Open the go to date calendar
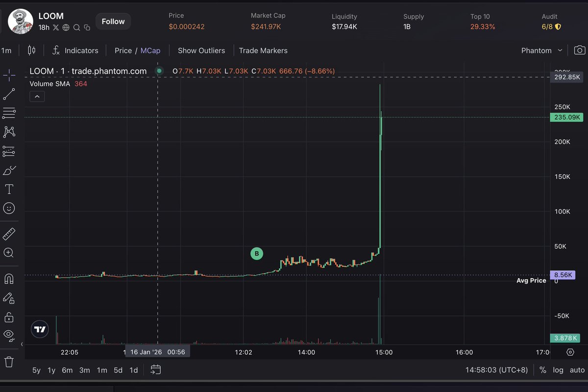 (x=156, y=369)
